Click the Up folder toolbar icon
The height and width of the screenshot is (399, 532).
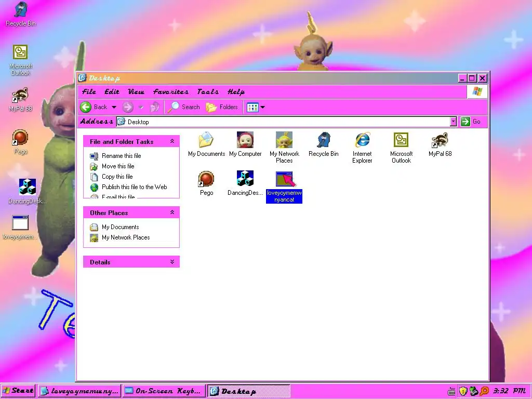(x=155, y=107)
